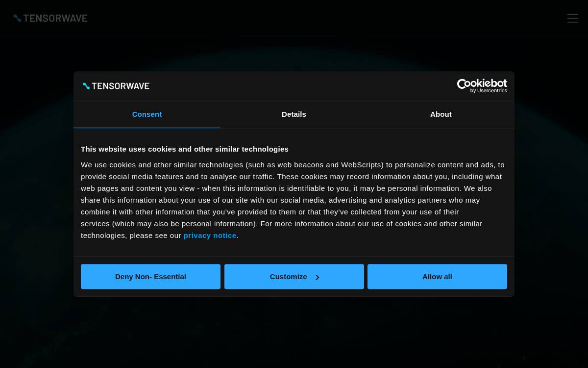Switch to the Details tab
This screenshot has height=368, width=588.
tap(294, 114)
